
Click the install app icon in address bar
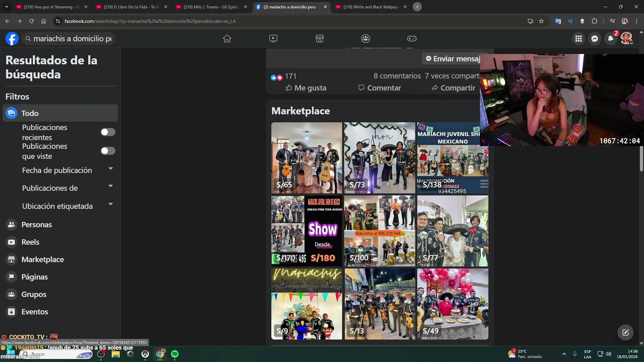(x=530, y=21)
